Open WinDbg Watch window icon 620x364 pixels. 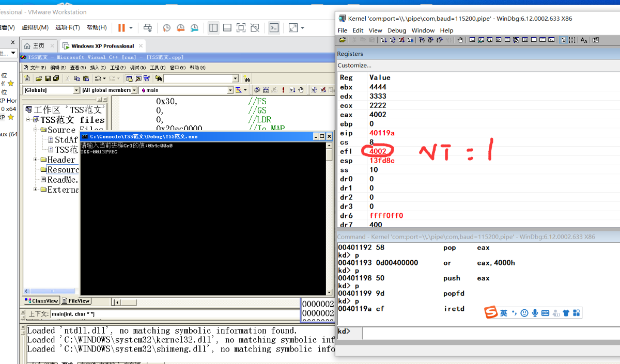[x=481, y=40]
